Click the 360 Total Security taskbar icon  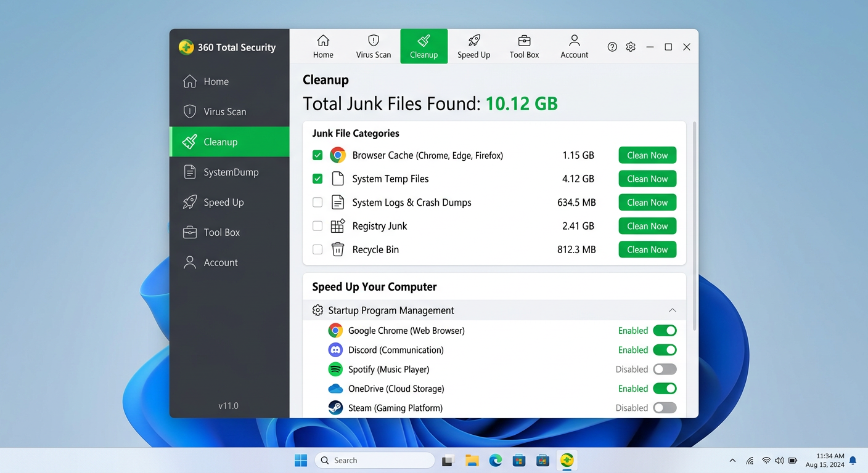click(x=567, y=460)
